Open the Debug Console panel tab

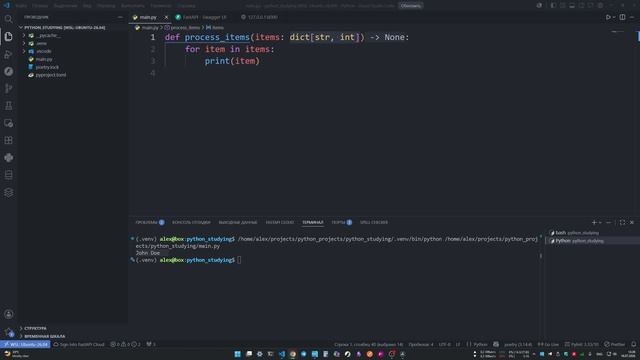pyautogui.click(x=191, y=222)
